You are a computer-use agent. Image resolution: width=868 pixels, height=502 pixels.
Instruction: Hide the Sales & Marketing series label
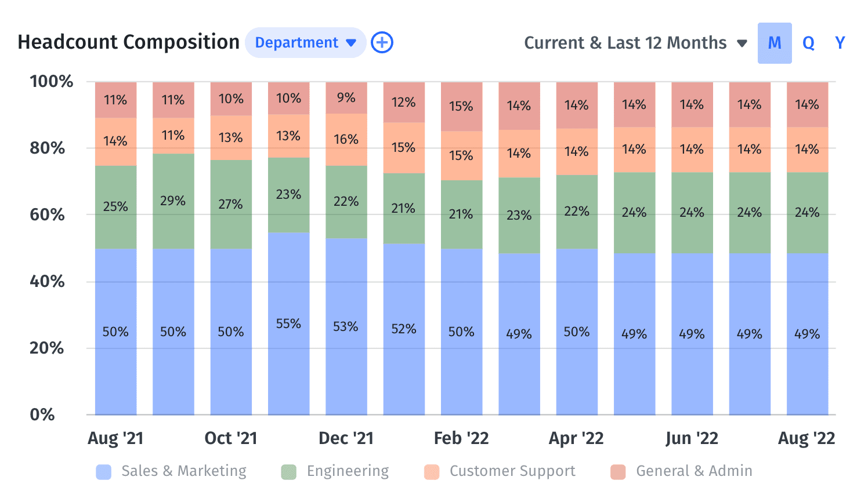click(184, 471)
